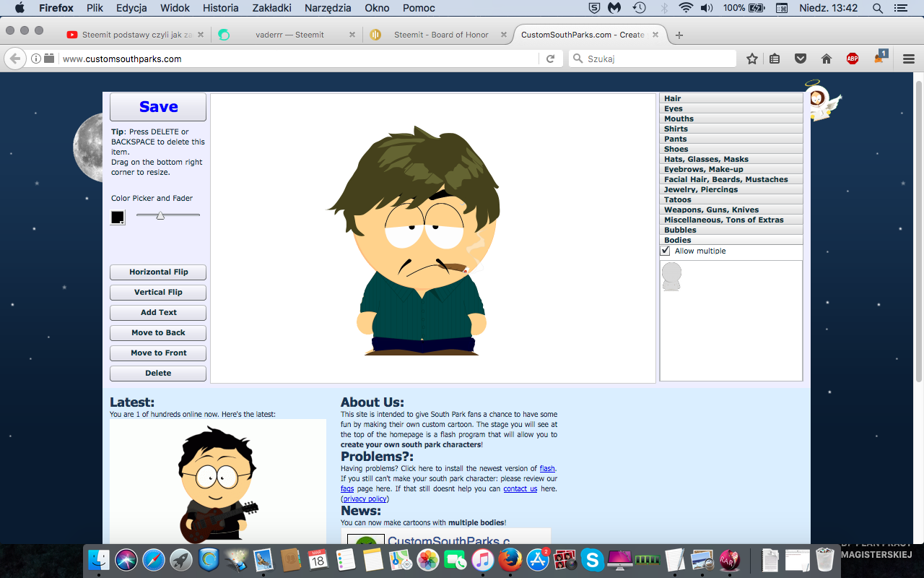Click the Move to Back button
This screenshot has height=578, width=924.
(158, 333)
